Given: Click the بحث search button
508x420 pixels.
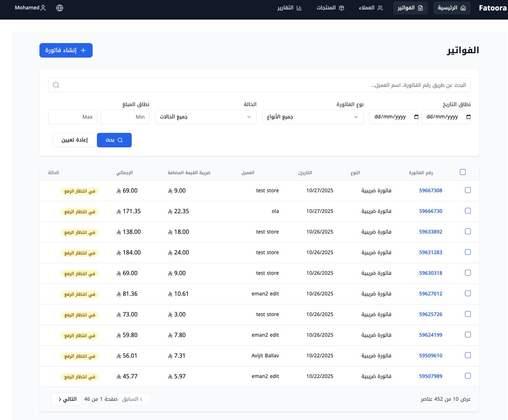Looking at the screenshot, I should click(x=114, y=140).
